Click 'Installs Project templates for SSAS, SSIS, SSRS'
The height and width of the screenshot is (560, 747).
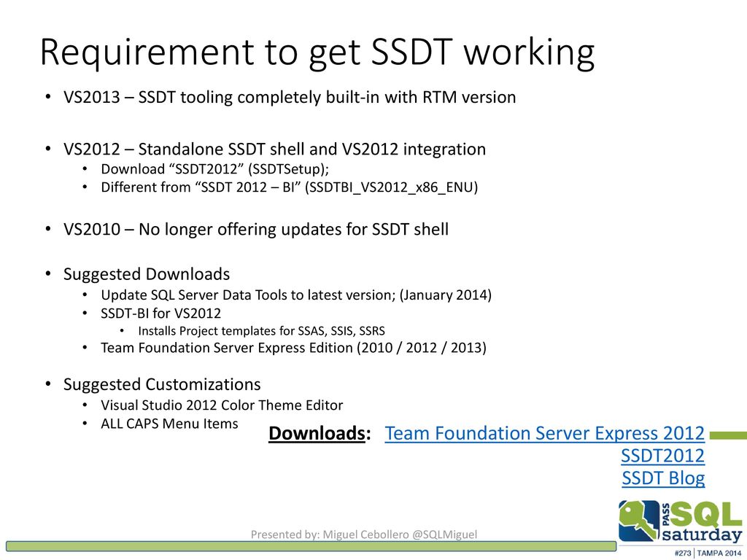click(x=262, y=331)
